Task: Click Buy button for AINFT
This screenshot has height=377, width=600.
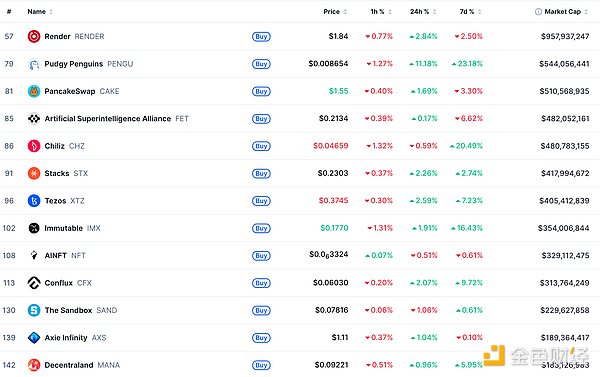Action: pos(261,255)
